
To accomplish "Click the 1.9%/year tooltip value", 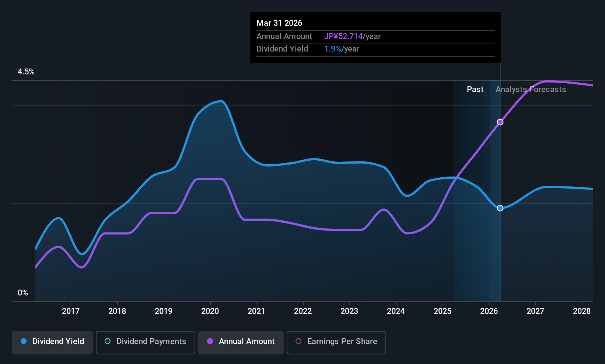I will click(342, 49).
